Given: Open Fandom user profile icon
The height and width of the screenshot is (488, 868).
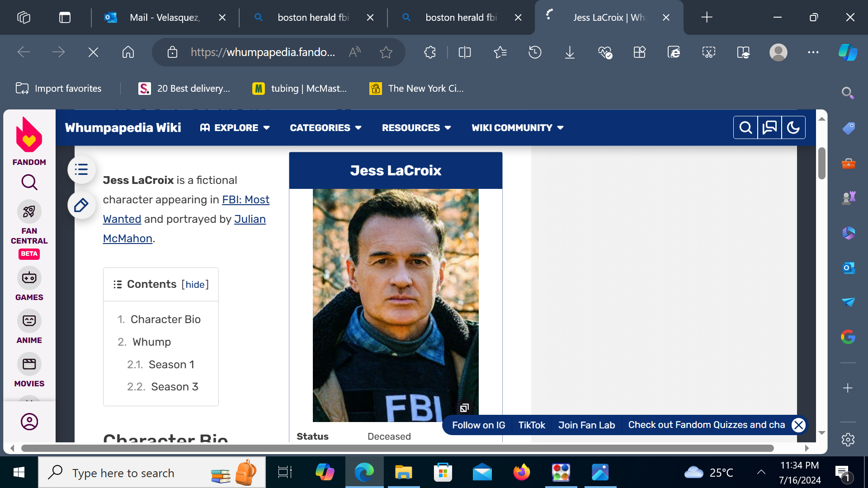Looking at the screenshot, I should point(29,422).
